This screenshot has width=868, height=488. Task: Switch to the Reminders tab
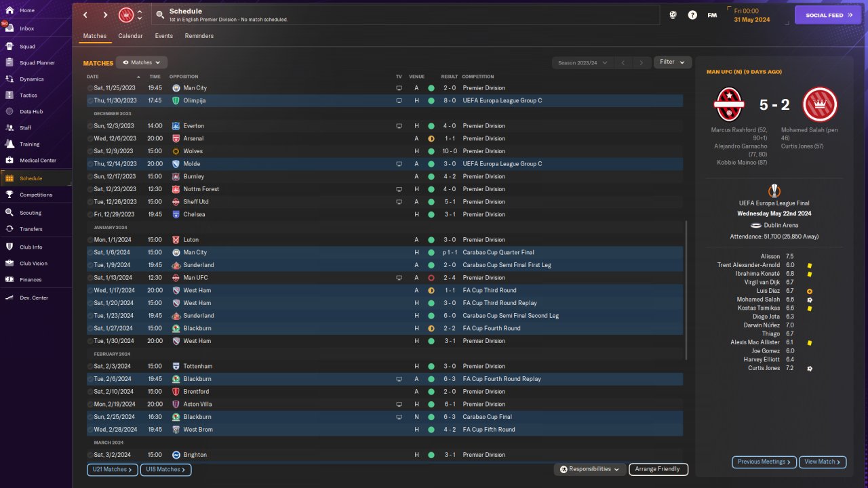pos(199,36)
